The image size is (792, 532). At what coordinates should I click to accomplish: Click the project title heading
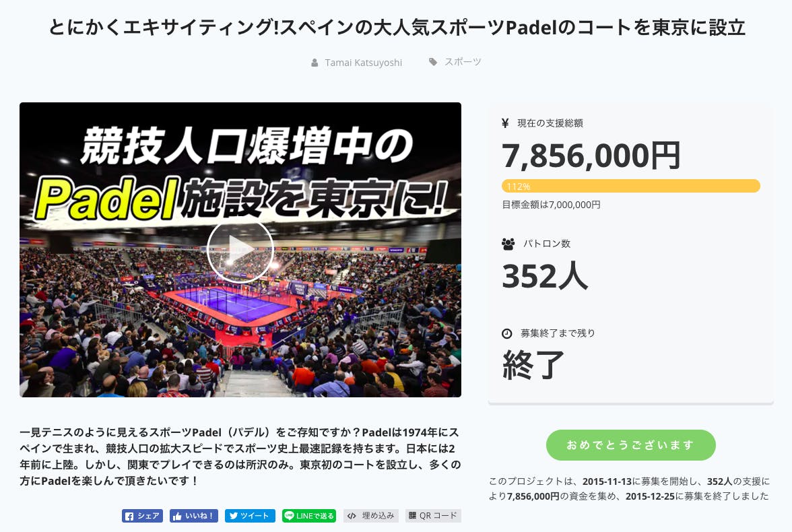(x=397, y=28)
